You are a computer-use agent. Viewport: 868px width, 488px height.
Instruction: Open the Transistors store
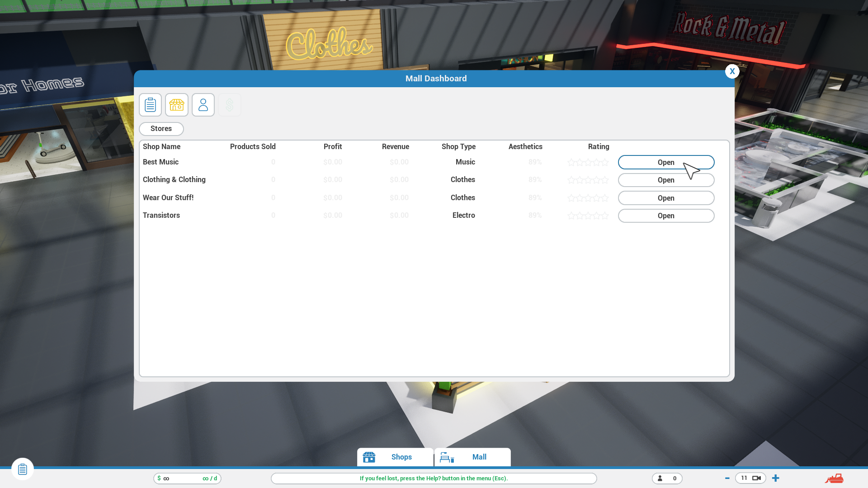(x=665, y=216)
